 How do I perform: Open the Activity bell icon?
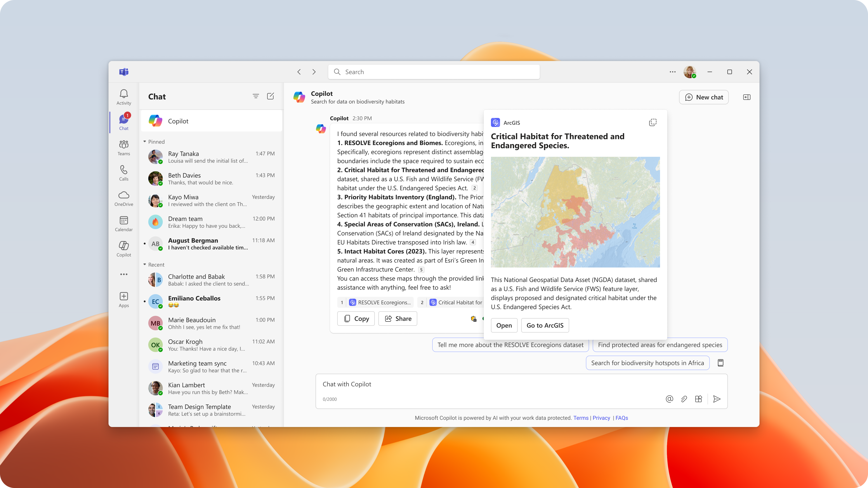[124, 97]
